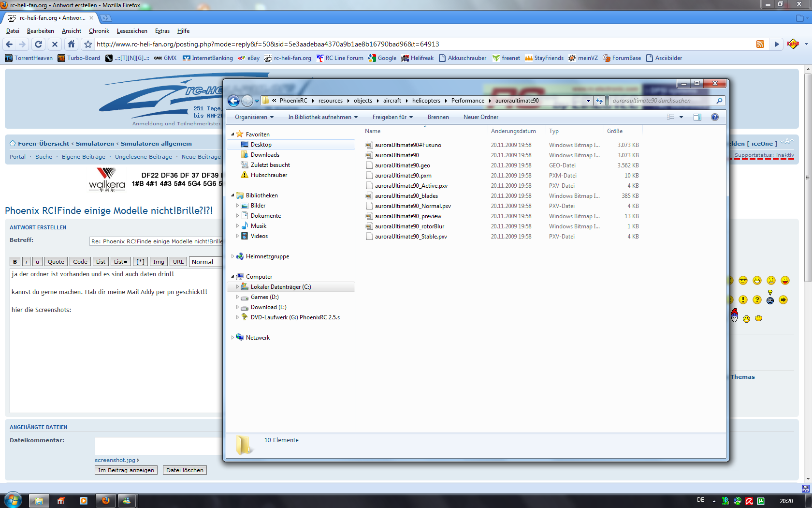Screen dimensions: 812x508
Task: Click the RSS feed icon in address bar
Action: 760,44
